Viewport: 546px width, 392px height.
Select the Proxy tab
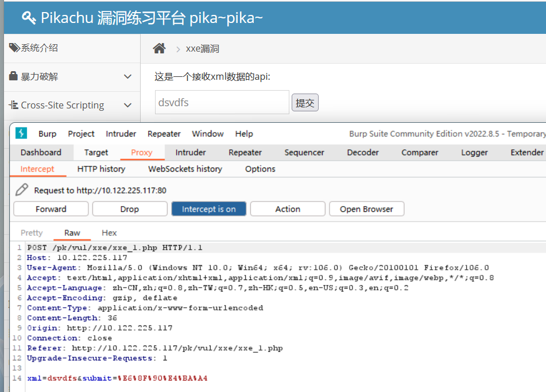142,153
